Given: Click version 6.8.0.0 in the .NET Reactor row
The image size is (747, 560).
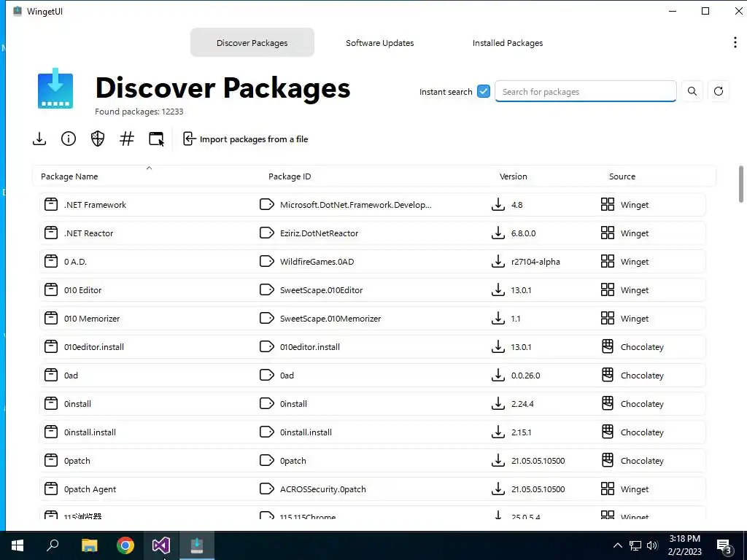Looking at the screenshot, I should click(523, 233).
